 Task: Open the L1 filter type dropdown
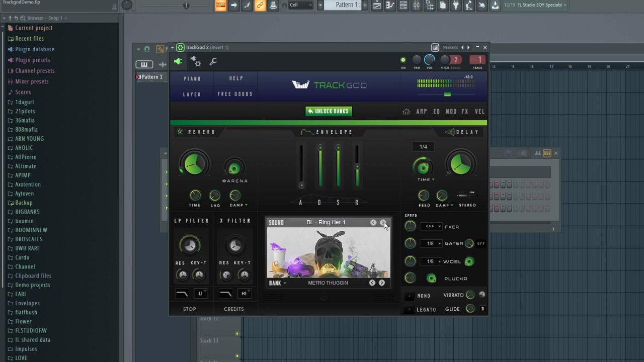(x=201, y=294)
